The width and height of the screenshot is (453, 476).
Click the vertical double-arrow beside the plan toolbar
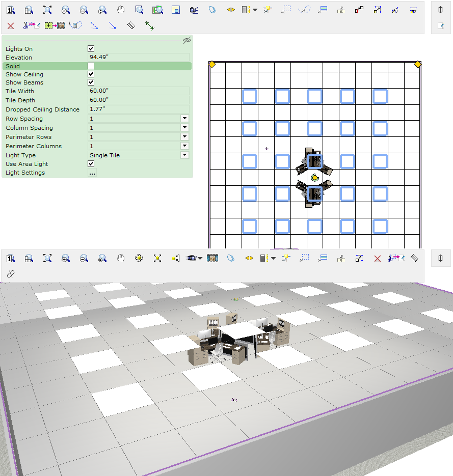pyautogui.click(x=441, y=10)
